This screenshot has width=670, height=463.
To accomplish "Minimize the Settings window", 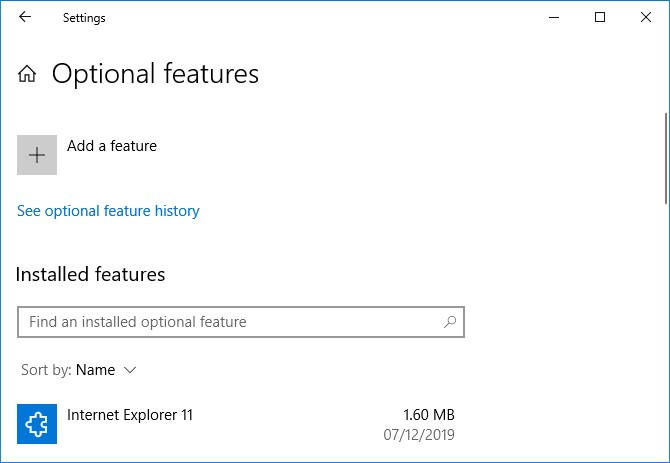I will coord(553,17).
